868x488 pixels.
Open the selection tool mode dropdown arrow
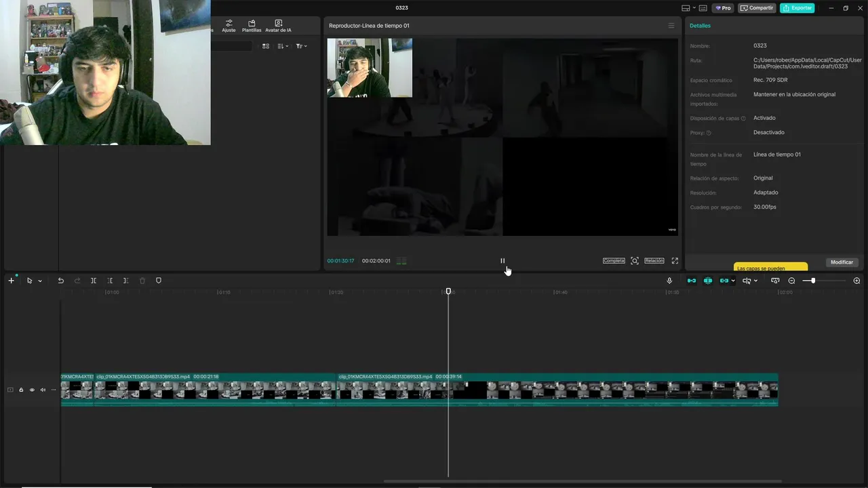(40, 281)
